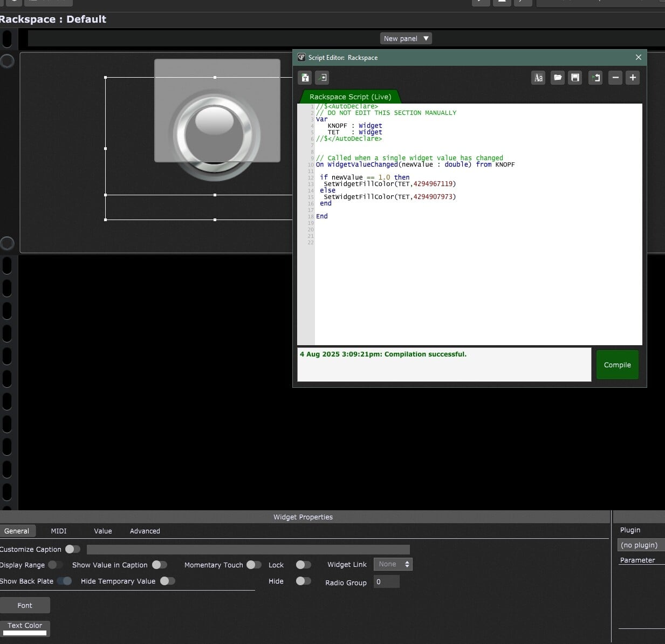The width and height of the screenshot is (665, 644).
Task: Open the Widget Link dropdown
Action: pos(393,564)
